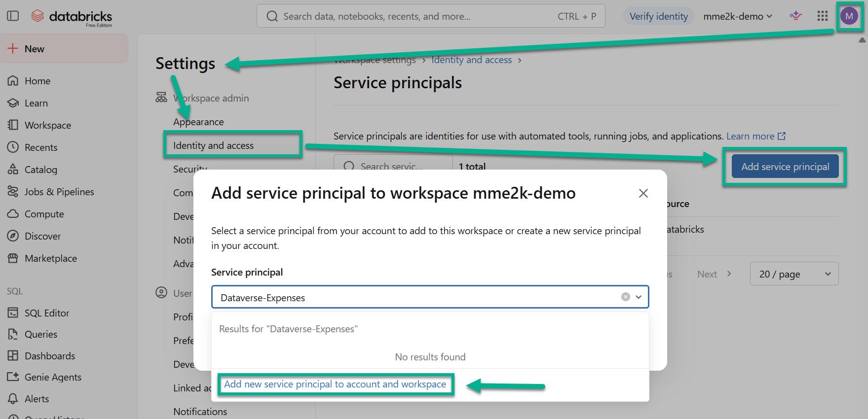Open the apps grid icon
The image size is (868, 419).
coord(822,16)
